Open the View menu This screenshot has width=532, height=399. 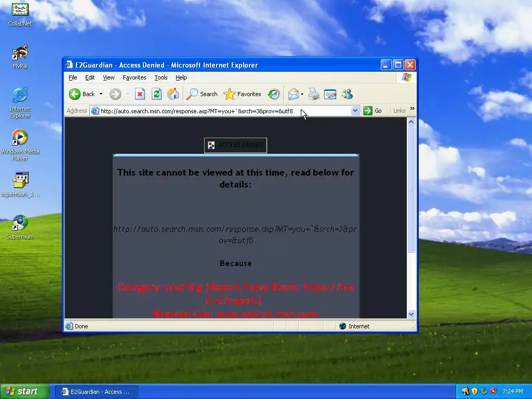point(109,78)
